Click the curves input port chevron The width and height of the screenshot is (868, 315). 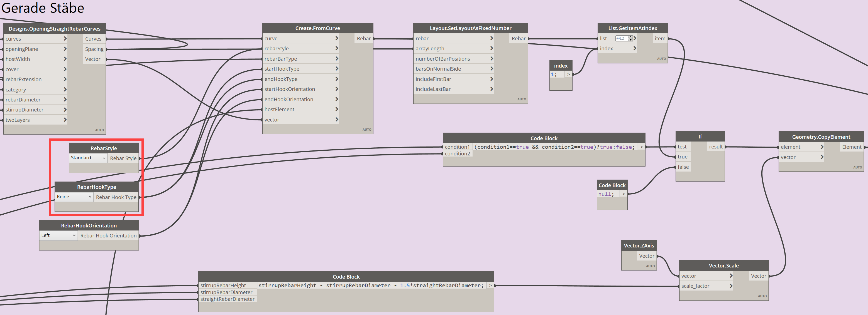click(x=65, y=39)
